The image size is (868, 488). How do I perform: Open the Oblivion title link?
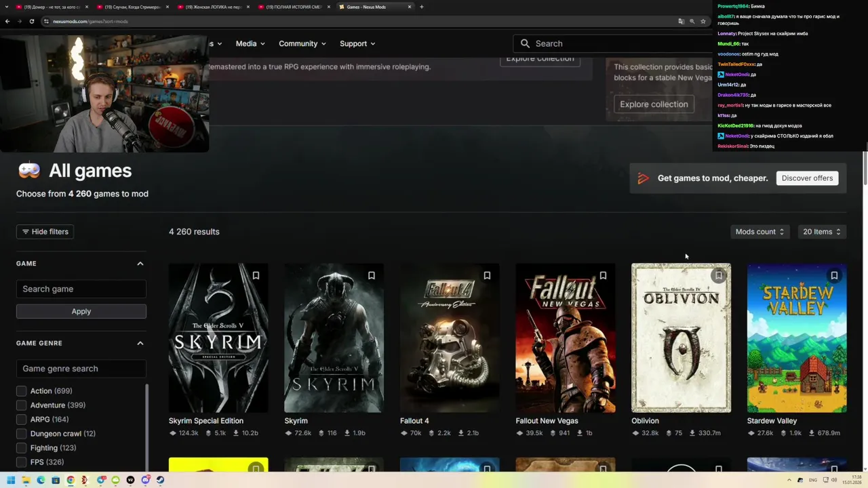point(645,421)
